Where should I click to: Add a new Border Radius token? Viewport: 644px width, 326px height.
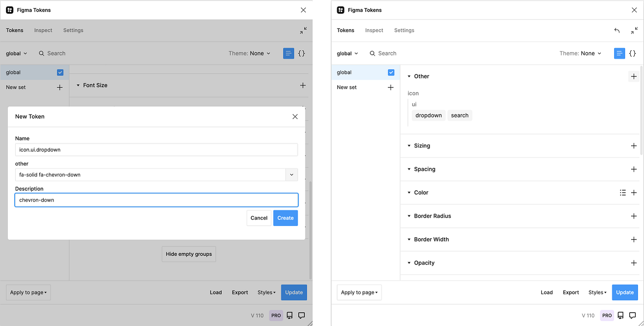tap(634, 216)
